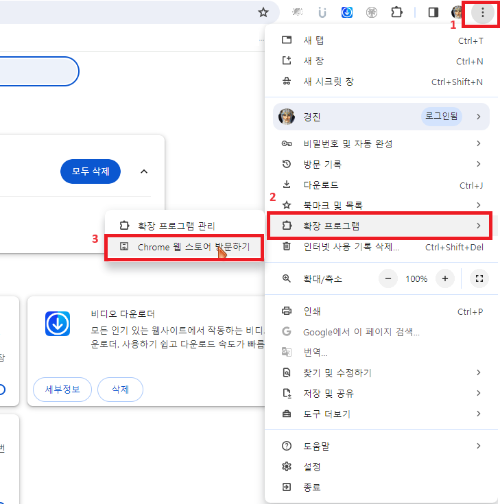Open details (세부정보) for video downloader
500x504 pixels.
click(62, 389)
